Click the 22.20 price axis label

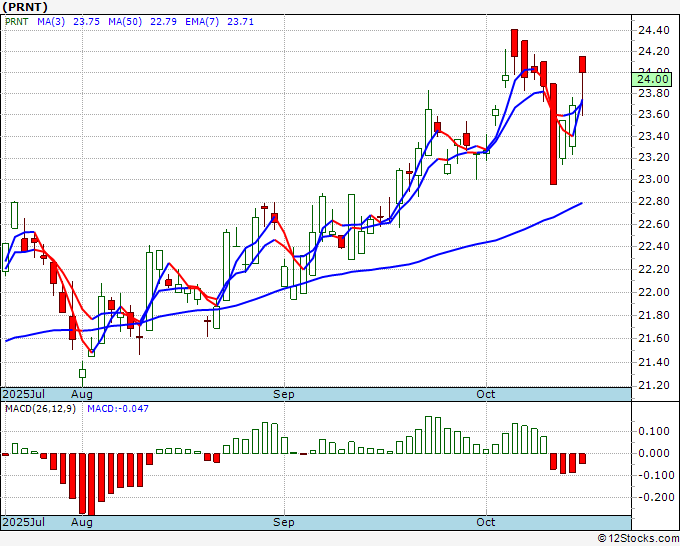654,269
